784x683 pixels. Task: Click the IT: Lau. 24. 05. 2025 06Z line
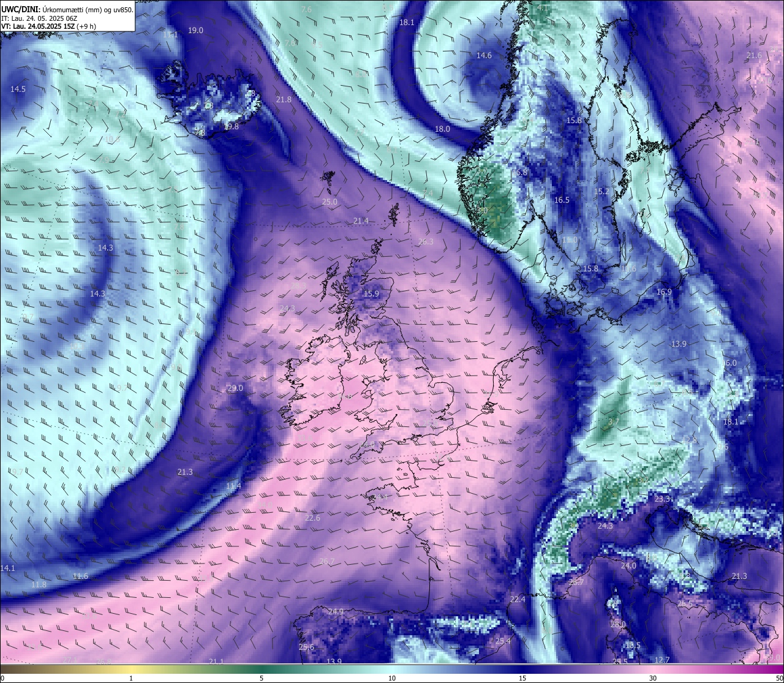pyautogui.click(x=39, y=18)
